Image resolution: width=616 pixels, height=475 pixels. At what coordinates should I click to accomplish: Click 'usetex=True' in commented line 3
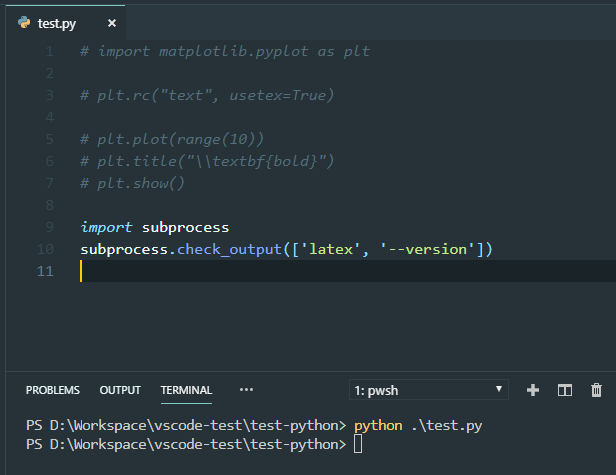(x=278, y=95)
